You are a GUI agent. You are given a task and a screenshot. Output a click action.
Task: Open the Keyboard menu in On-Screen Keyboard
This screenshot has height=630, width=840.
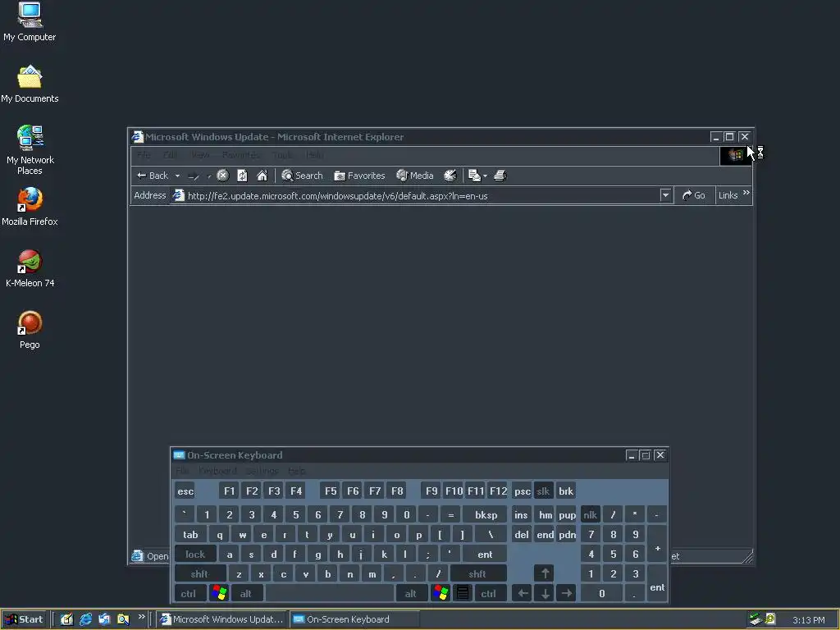click(x=217, y=470)
